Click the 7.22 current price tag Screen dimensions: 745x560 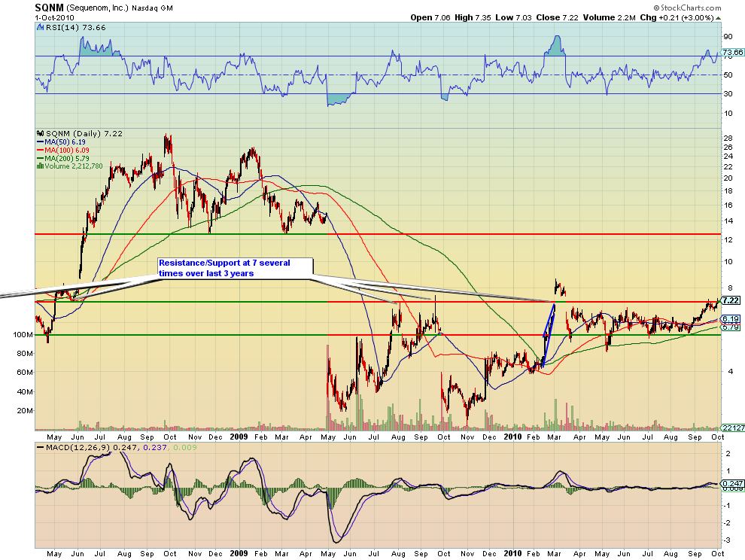730,300
